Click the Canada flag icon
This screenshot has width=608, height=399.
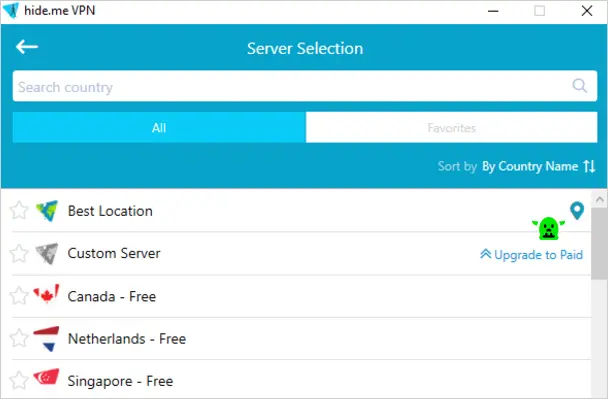pos(47,294)
